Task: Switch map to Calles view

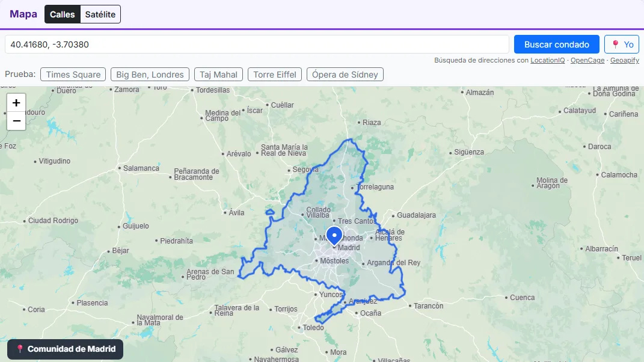Action: 63,14
